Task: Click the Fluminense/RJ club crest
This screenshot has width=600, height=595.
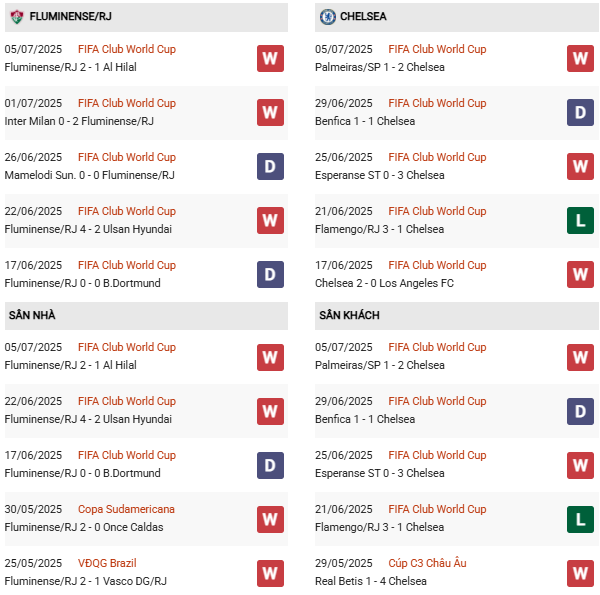Action: click(x=16, y=16)
